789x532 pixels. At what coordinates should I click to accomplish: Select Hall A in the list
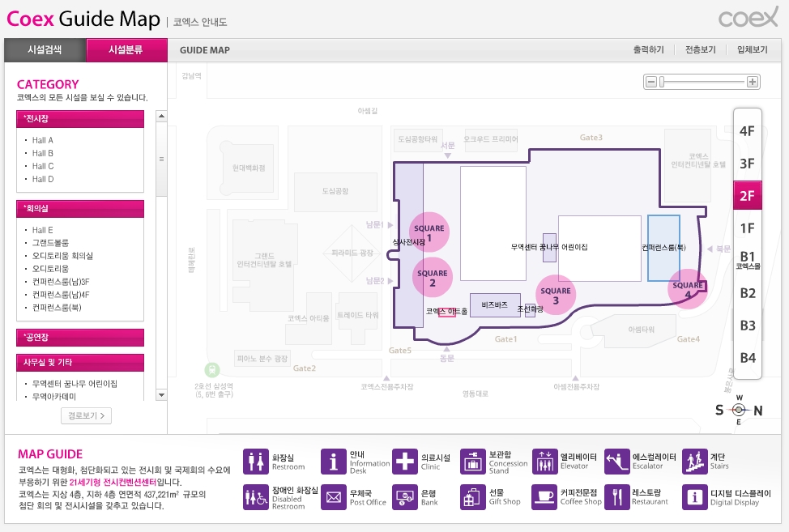(43, 140)
